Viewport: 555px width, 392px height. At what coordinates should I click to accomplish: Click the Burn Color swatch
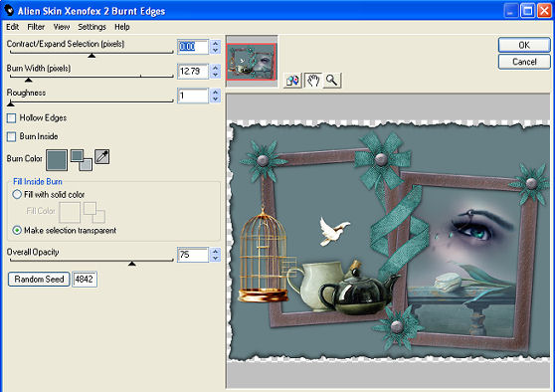point(57,160)
